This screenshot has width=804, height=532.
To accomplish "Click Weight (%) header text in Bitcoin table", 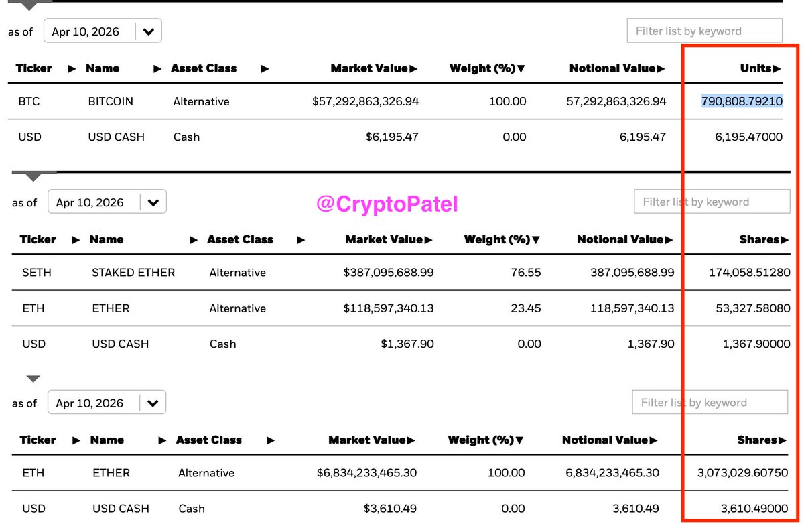I will click(x=482, y=68).
